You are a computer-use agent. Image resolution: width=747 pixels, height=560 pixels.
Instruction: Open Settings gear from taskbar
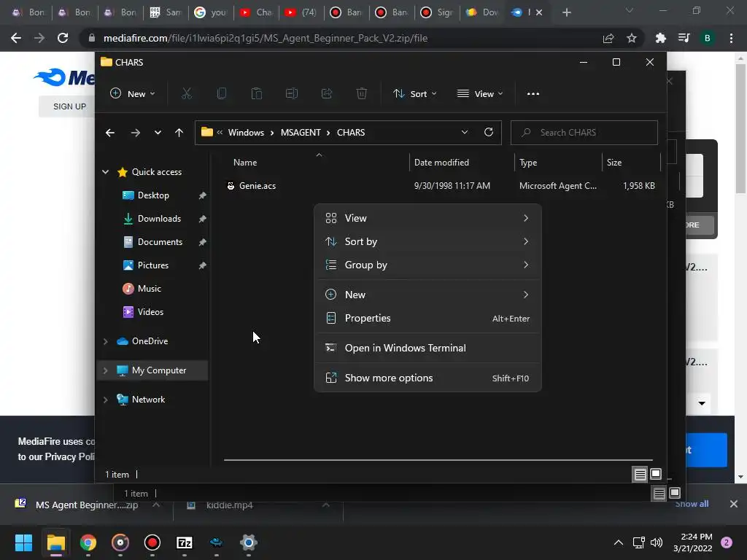tap(248, 542)
